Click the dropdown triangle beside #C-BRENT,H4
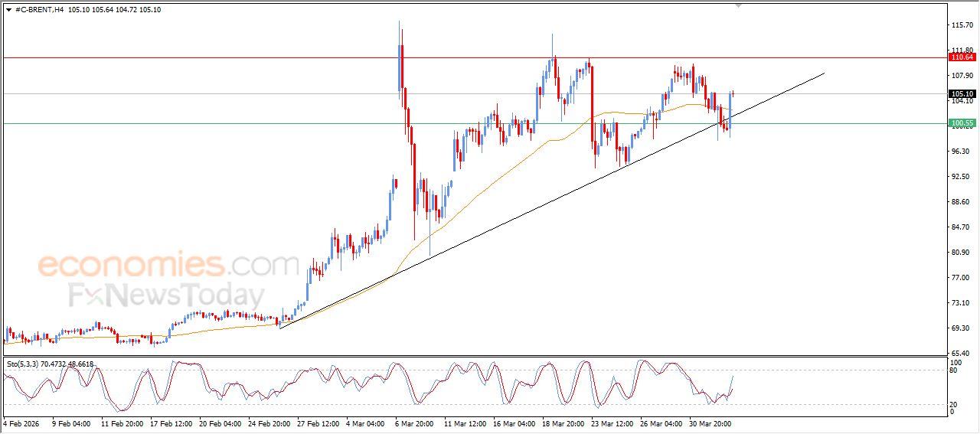Image resolution: width=980 pixels, height=434 pixels. tap(8, 10)
